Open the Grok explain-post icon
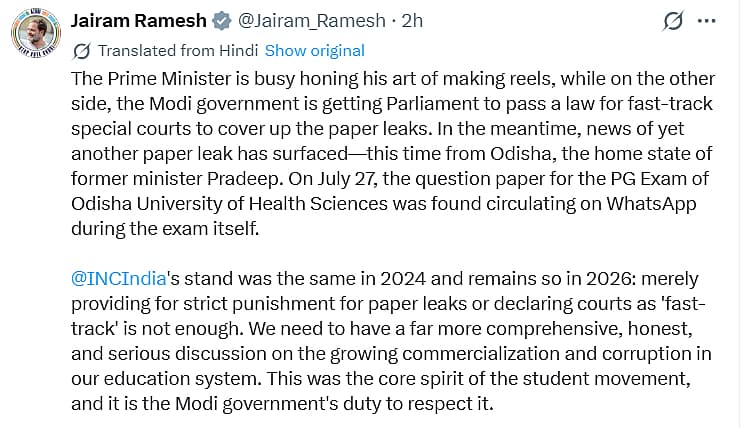This screenshot has width=744, height=428. pyautogui.click(x=673, y=21)
